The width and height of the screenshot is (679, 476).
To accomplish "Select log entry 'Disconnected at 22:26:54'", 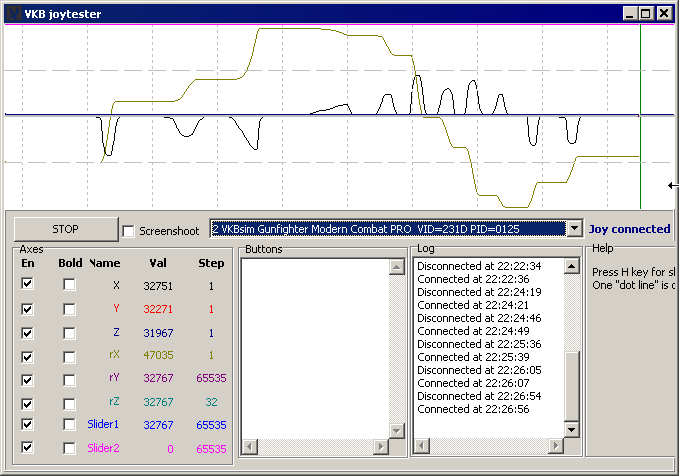I will 479,396.
